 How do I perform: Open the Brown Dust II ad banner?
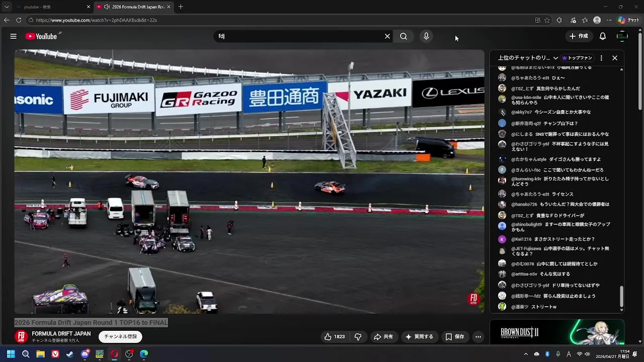click(x=557, y=332)
